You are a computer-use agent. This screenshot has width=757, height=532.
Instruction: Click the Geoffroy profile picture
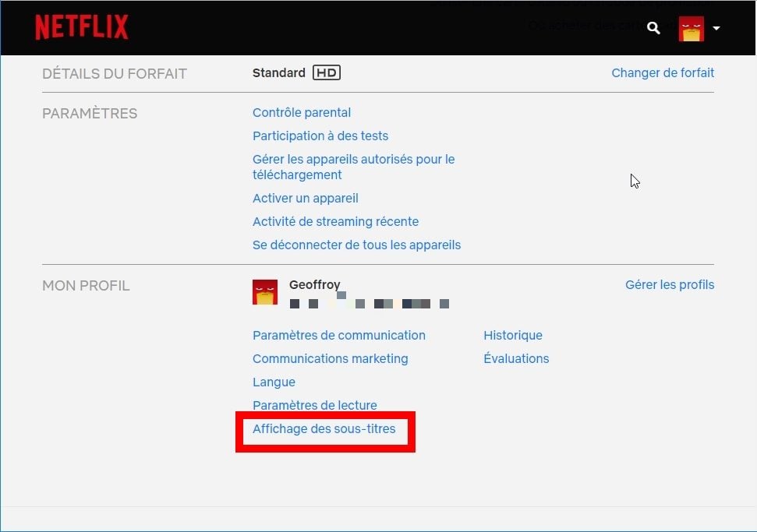[x=265, y=292]
